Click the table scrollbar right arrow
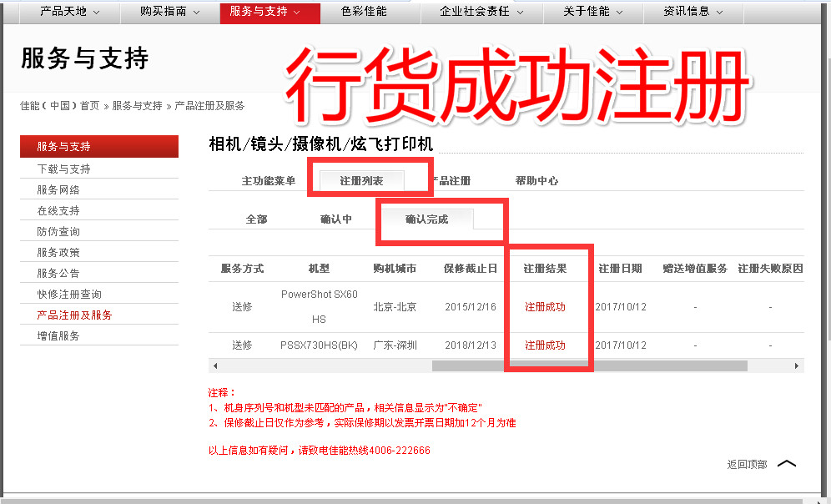This screenshot has height=504, width=831. (x=797, y=365)
